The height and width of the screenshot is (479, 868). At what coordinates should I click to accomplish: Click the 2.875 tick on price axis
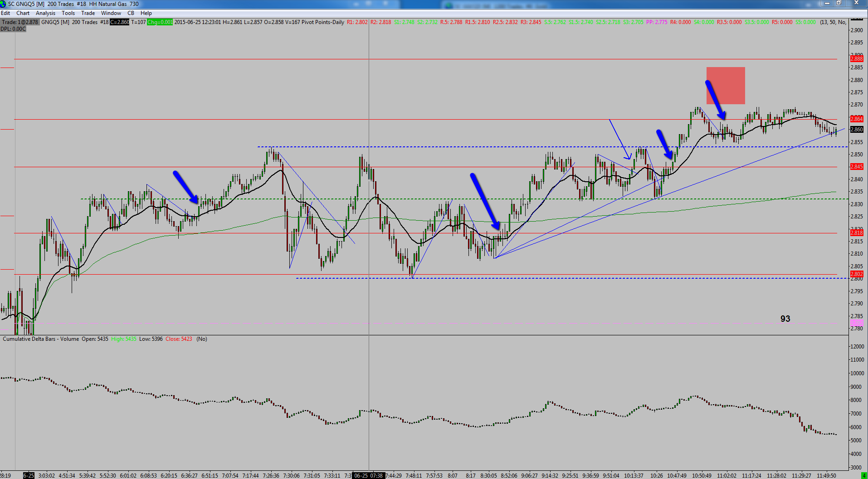[857, 92]
